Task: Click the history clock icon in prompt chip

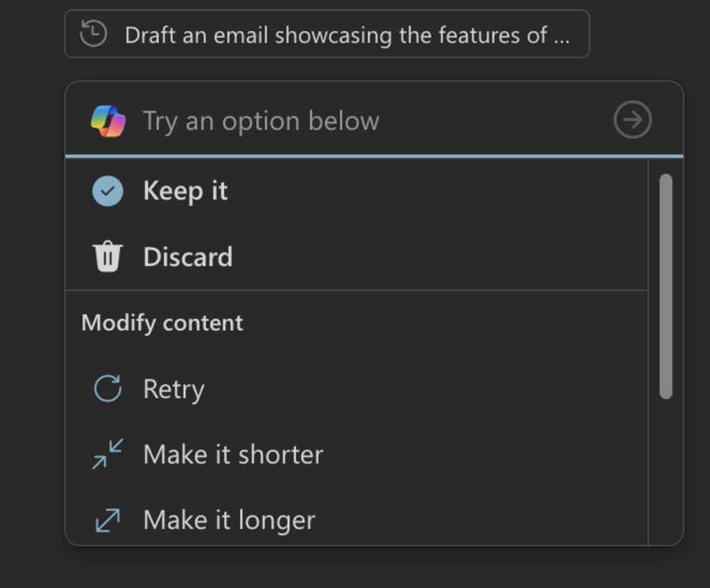Action: (x=94, y=33)
